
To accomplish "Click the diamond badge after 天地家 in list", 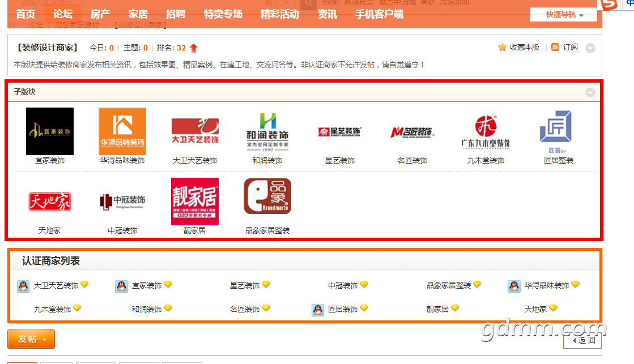I will click(x=553, y=309).
